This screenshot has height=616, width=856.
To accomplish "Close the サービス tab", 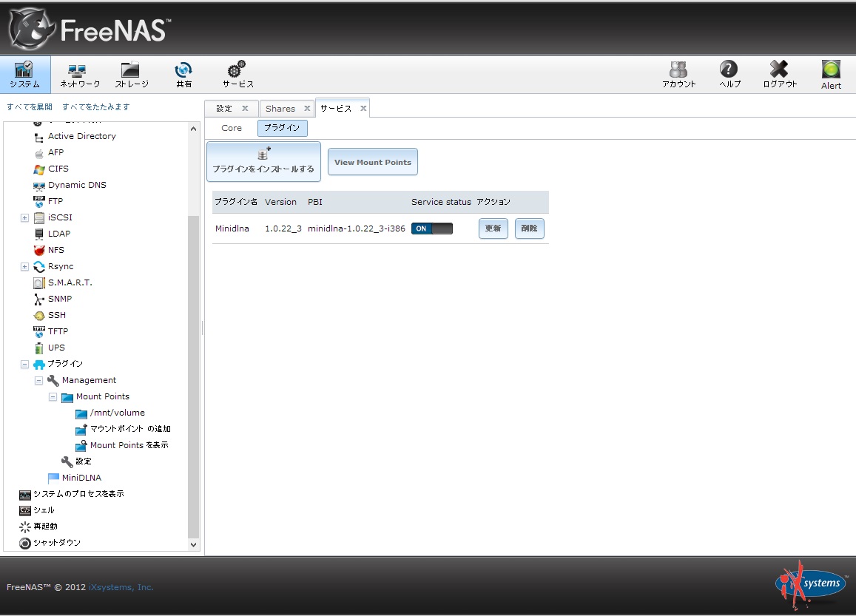I will pos(363,109).
